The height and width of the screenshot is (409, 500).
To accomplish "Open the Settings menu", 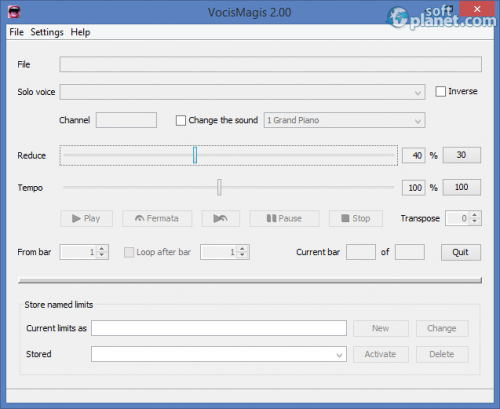I will tap(47, 32).
